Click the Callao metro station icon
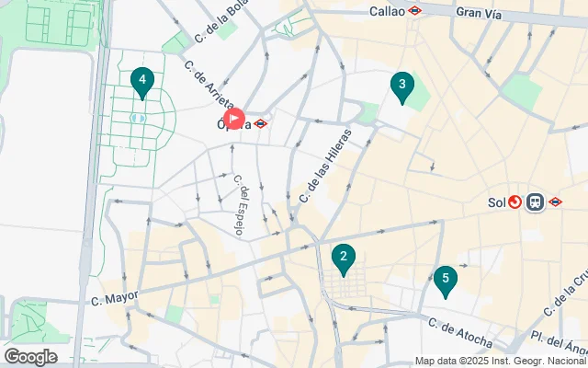 click(414, 10)
